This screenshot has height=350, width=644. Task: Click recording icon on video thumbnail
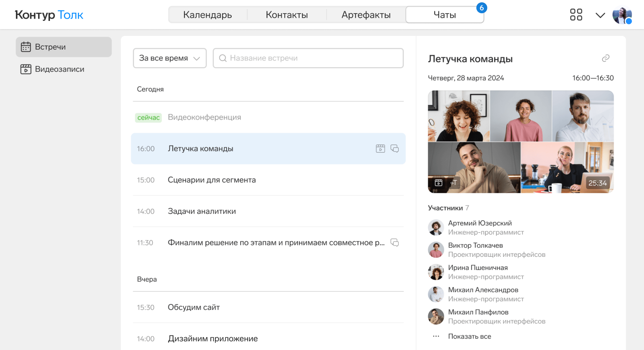point(438,183)
